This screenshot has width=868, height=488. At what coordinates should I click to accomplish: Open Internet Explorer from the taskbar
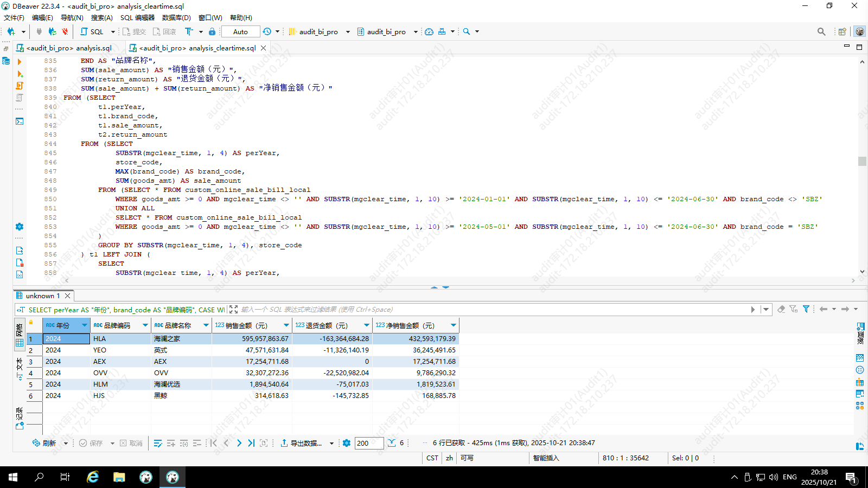tap(93, 477)
